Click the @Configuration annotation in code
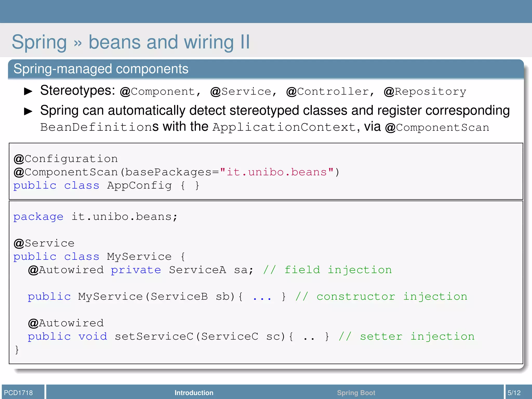This screenshot has width=532, height=399. click(x=66, y=159)
